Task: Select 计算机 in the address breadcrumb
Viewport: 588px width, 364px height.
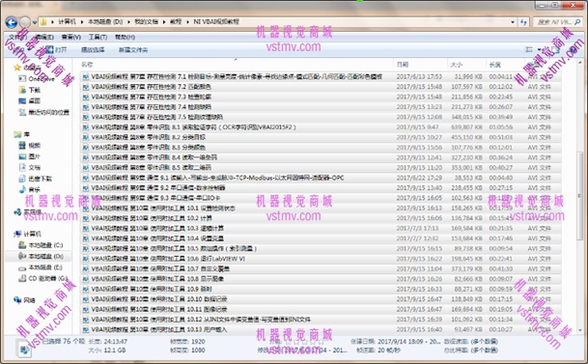Action: point(67,22)
